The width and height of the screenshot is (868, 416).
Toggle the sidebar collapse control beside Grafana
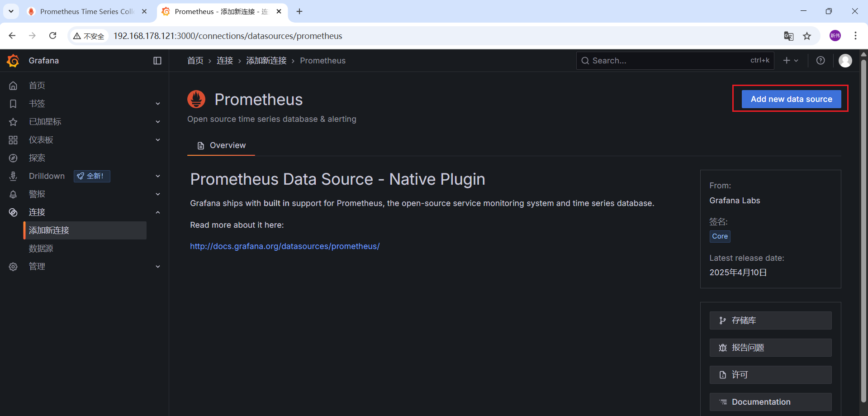tap(157, 60)
